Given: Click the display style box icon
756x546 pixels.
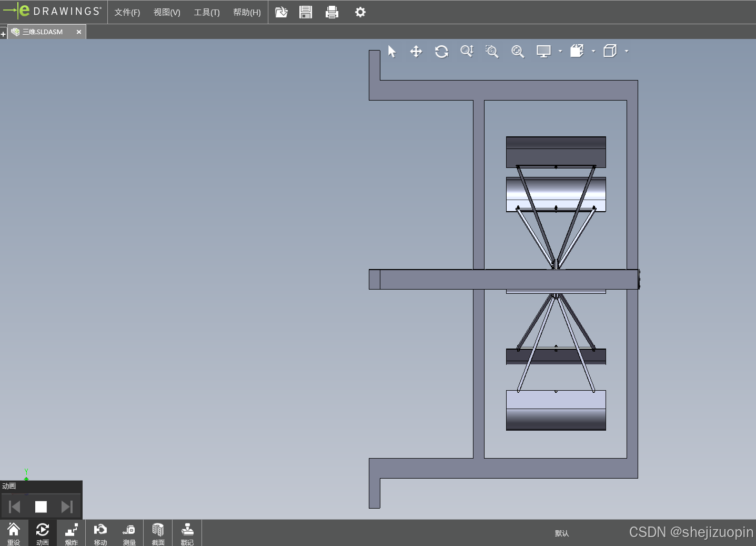Looking at the screenshot, I should point(610,51).
